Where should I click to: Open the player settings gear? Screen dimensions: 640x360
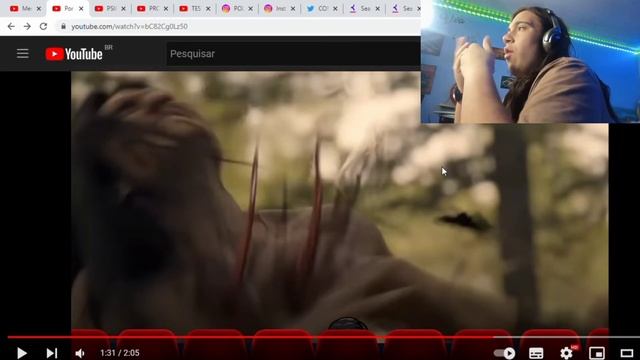[x=566, y=353]
